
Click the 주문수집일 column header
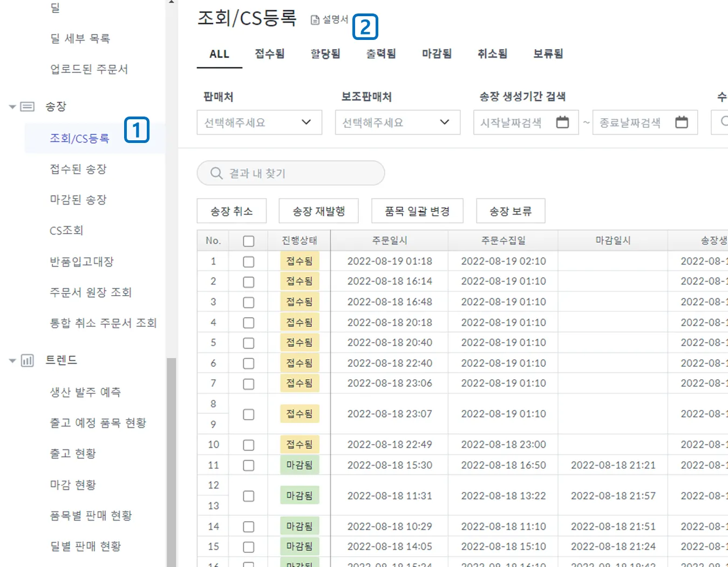pos(504,241)
